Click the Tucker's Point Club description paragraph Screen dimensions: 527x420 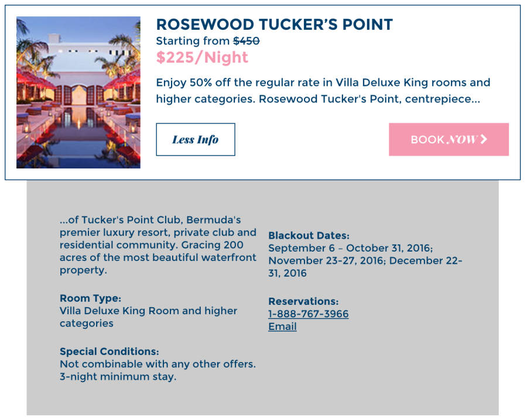coord(158,245)
